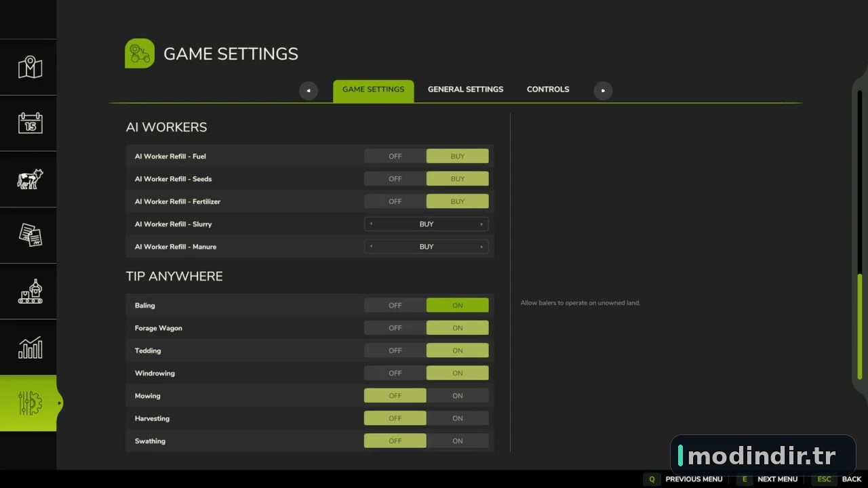Click the Previous Menu button
The width and height of the screenshot is (868, 488).
coord(694,479)
